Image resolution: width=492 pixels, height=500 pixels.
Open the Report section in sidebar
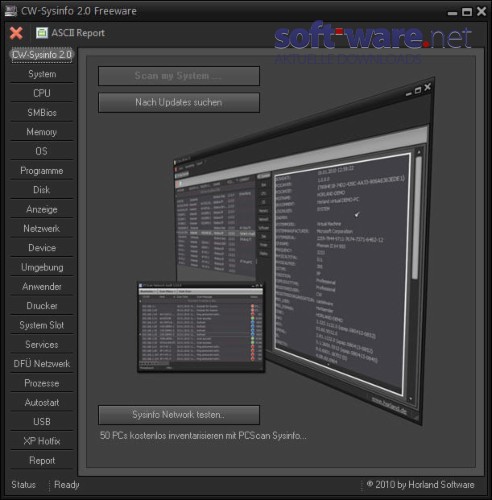(x=42, y=460)
